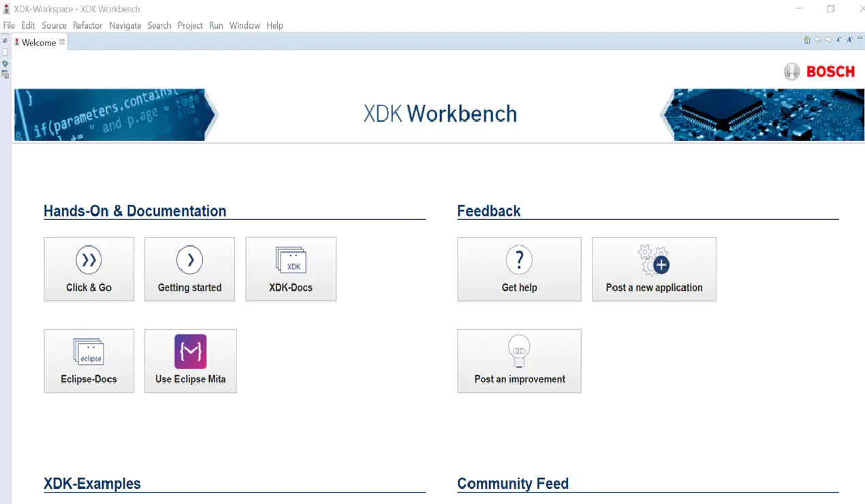Click the Feedback section heading

pyautogui.click(x=489, y=211)
